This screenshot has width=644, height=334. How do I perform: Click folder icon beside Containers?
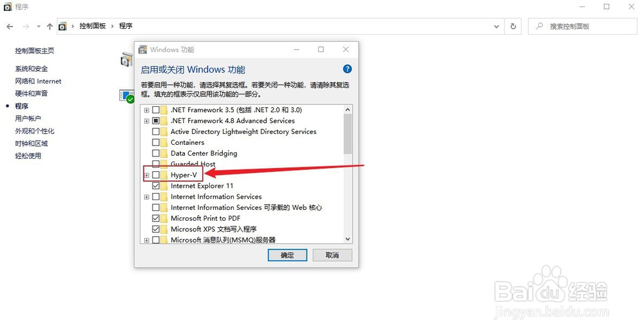click(x=164, y=142)
